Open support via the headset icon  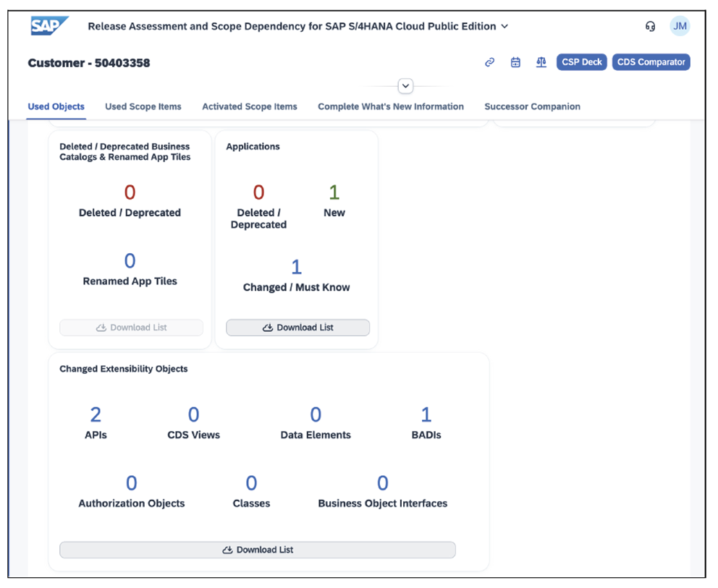pyautogui.click(x=650, y=25)
